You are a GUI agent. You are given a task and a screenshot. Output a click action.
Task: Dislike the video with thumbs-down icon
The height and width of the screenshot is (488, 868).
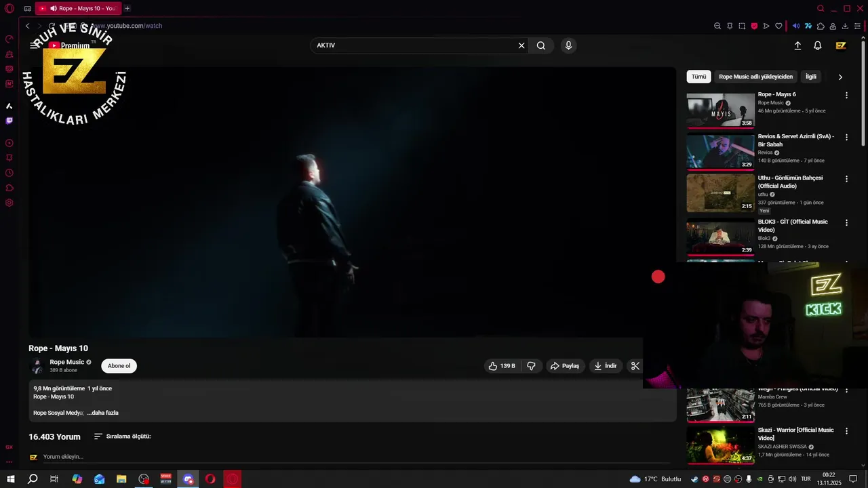click(531, 366)
